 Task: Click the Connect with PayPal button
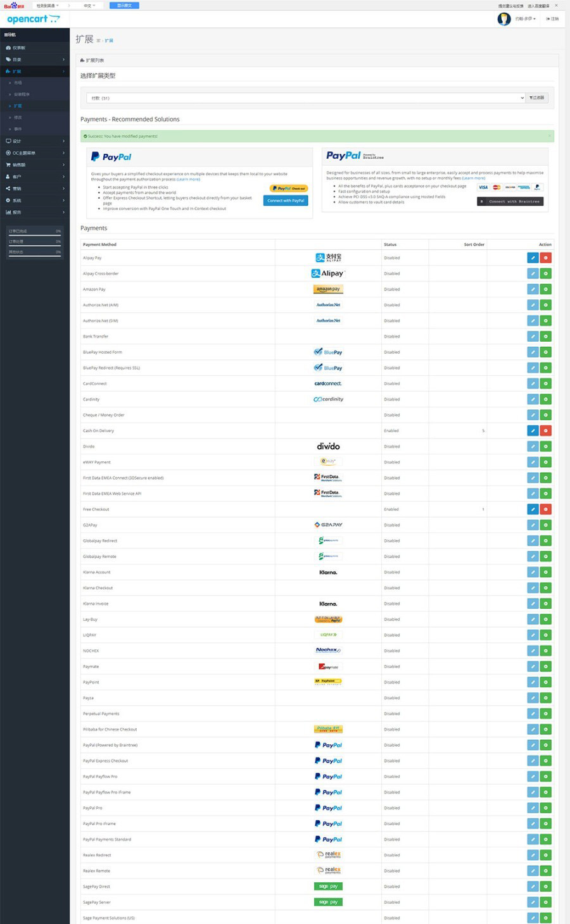(x=286, y=201)
